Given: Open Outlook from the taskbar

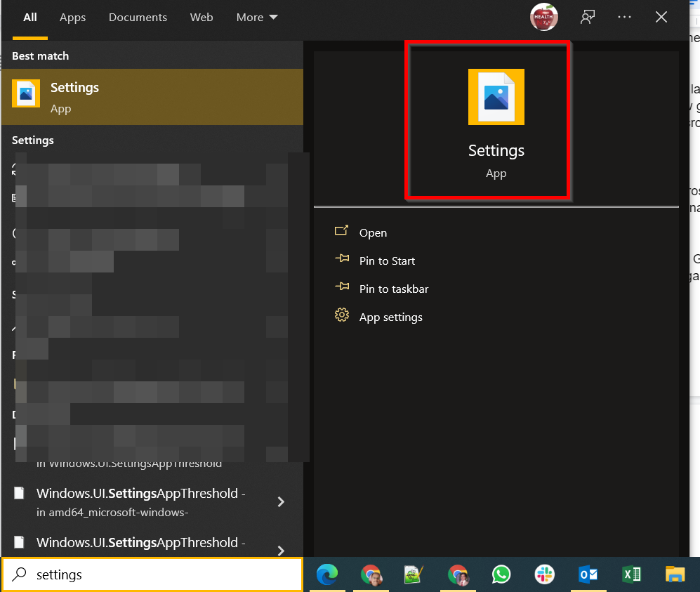Looking at the screenshot, I should [588, 574].
